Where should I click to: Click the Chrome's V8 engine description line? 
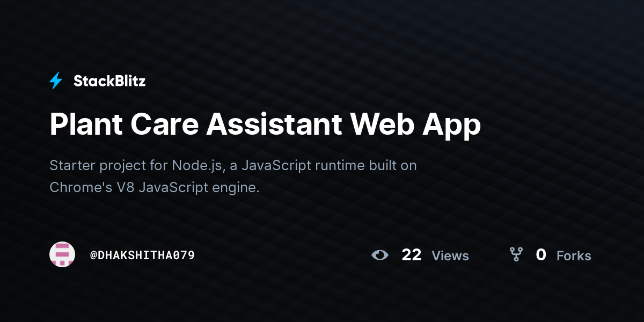pos(154,187)
